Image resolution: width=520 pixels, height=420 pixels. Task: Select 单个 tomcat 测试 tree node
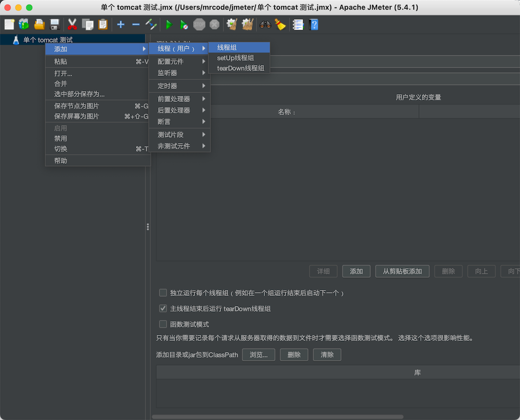pos(48,40)
